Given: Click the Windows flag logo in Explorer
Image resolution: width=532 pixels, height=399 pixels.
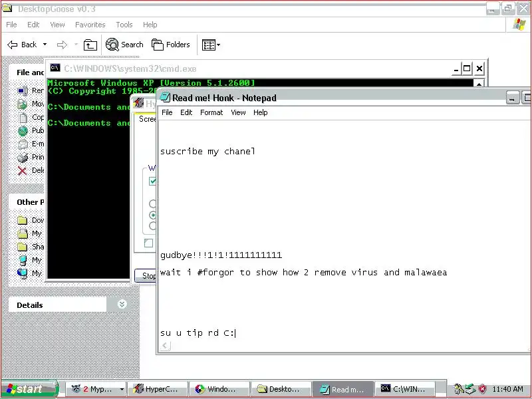Looking at the screenshot, I should tap(519, 25).
